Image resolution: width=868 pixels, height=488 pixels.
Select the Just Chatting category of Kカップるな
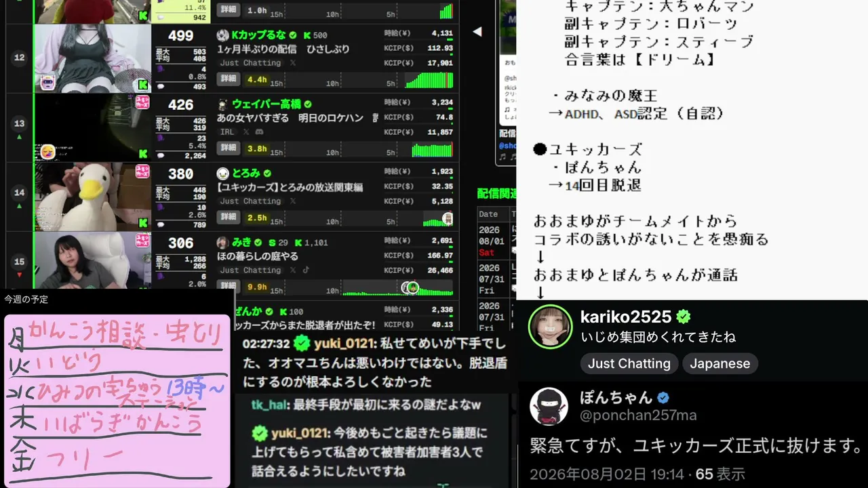(x=250, y=63)
